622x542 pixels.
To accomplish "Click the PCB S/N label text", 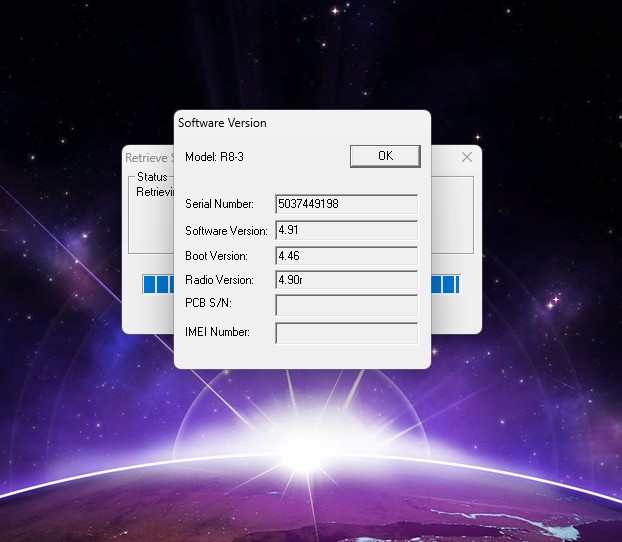I will coord(208,303).
